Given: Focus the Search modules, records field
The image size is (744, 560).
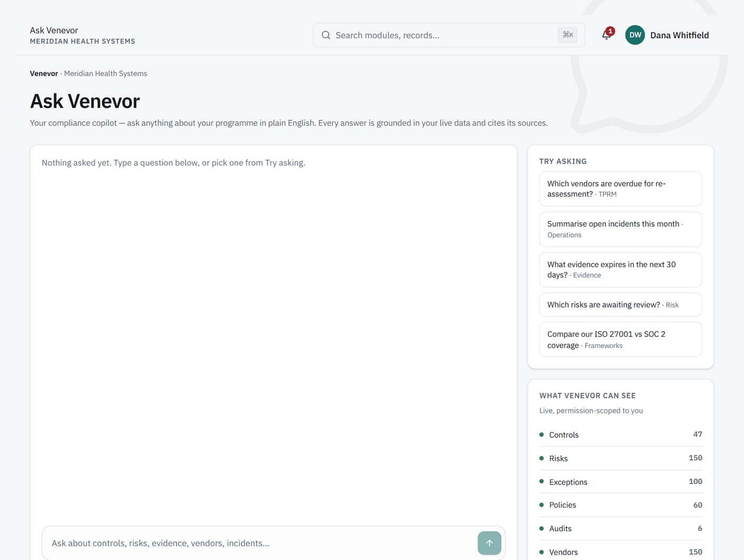Looking at the screenshot, I should [449, 35].
